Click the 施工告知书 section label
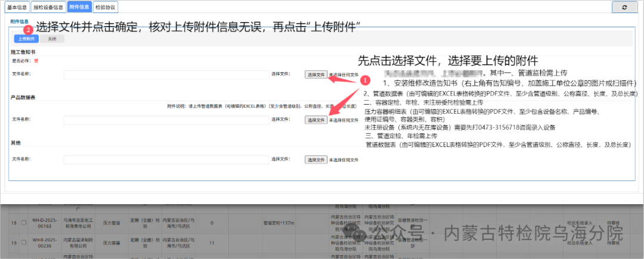This screenshot has width=644, height=259. click(23, 52)
